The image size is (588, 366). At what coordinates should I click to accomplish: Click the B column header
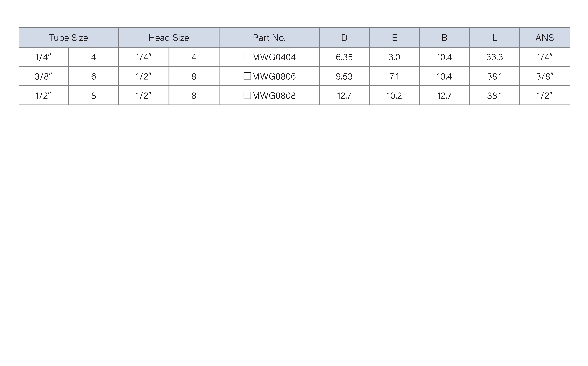(x=444, y=38)
